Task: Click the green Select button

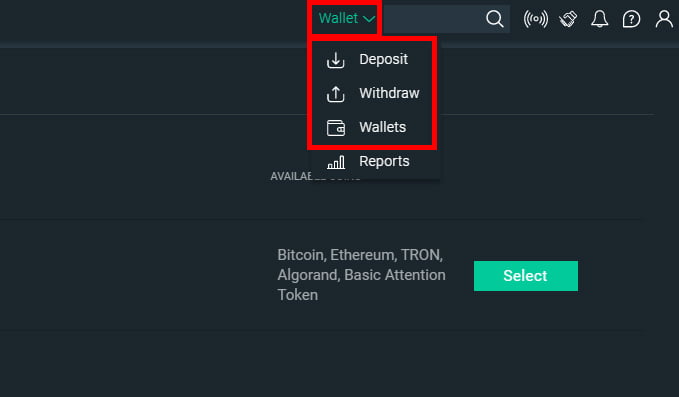Action: [526, 276]
